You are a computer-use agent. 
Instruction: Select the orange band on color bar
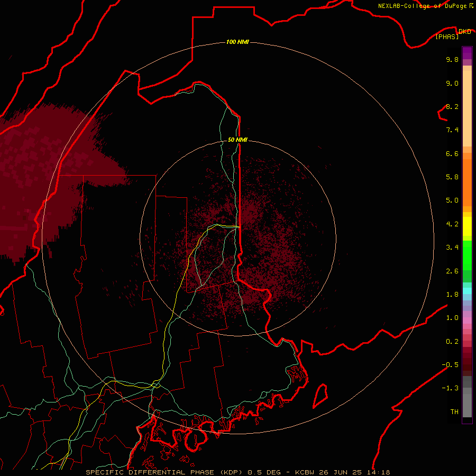point(467,182)
